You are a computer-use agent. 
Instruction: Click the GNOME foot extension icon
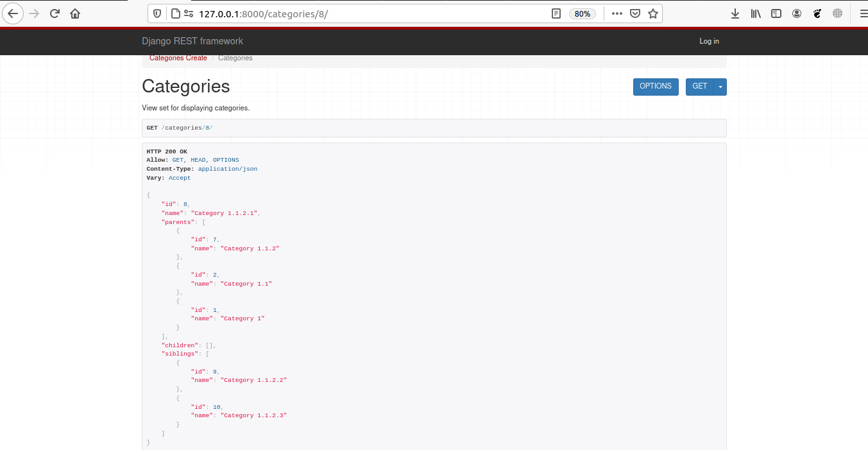[817, 13]
